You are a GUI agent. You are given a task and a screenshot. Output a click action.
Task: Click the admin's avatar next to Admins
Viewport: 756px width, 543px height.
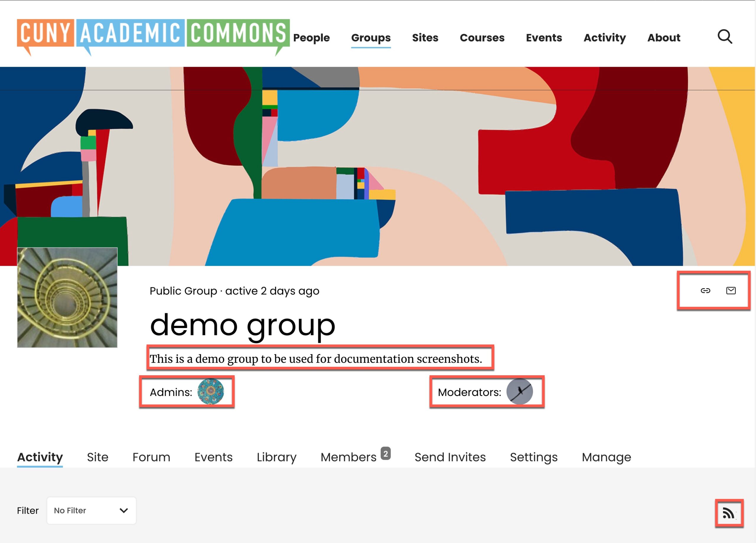(212, 392)
